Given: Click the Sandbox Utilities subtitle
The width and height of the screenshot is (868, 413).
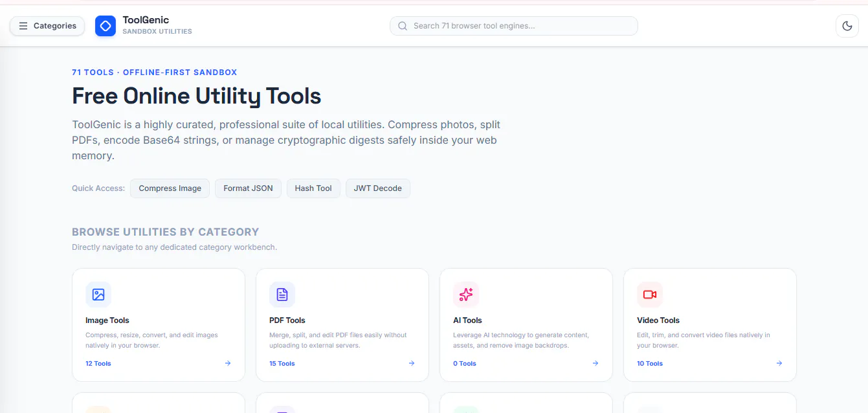Looking at the screenshot, I should [x=157, y=32].
